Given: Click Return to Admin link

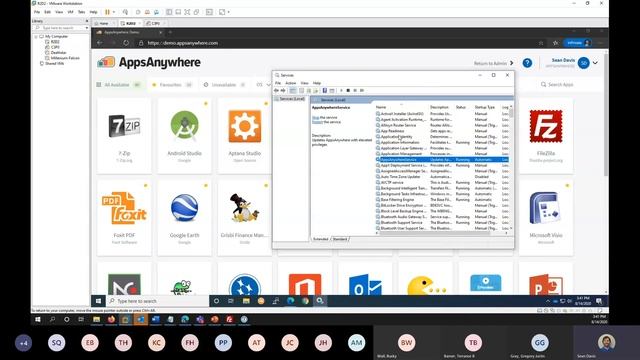Looking at the screenshot, I should pos(493,63).
